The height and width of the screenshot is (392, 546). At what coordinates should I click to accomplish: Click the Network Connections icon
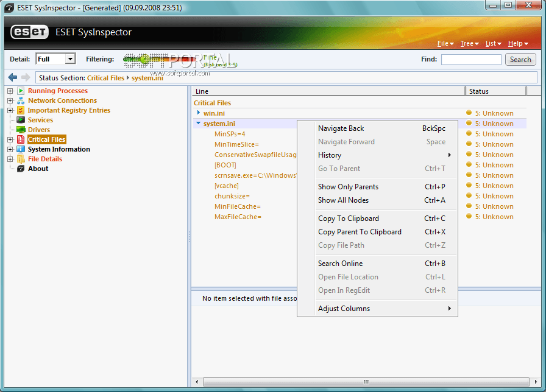[21, 100]
